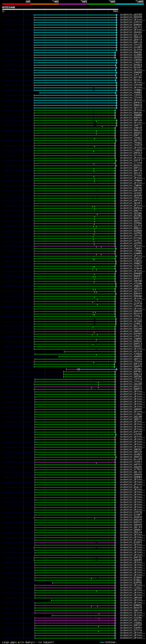Choose UniRef100_Q0JF58 hit

pos(131,50)
